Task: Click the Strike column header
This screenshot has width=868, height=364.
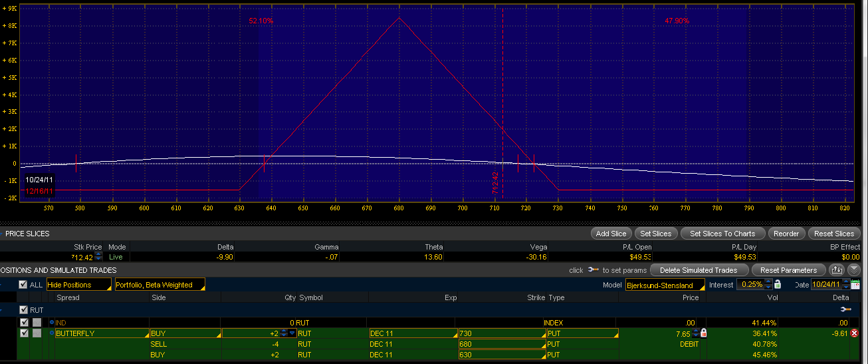Action: pos(536,297)
